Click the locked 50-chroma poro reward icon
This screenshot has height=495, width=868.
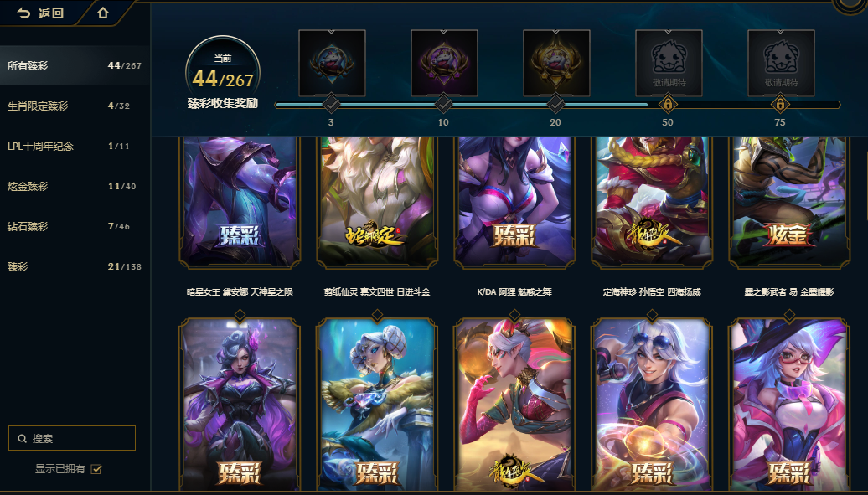[x=669, y=63]
